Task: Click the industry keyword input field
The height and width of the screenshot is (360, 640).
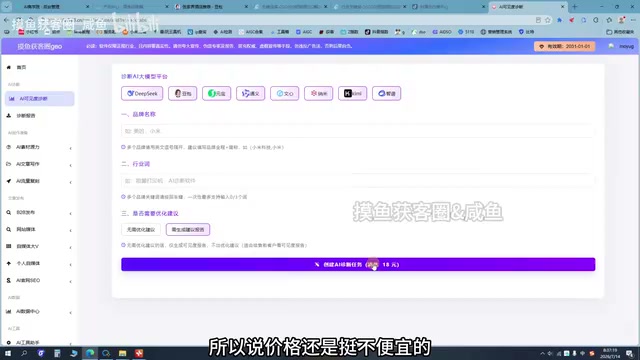Action: pyautogui.click(x=358, y=180)
